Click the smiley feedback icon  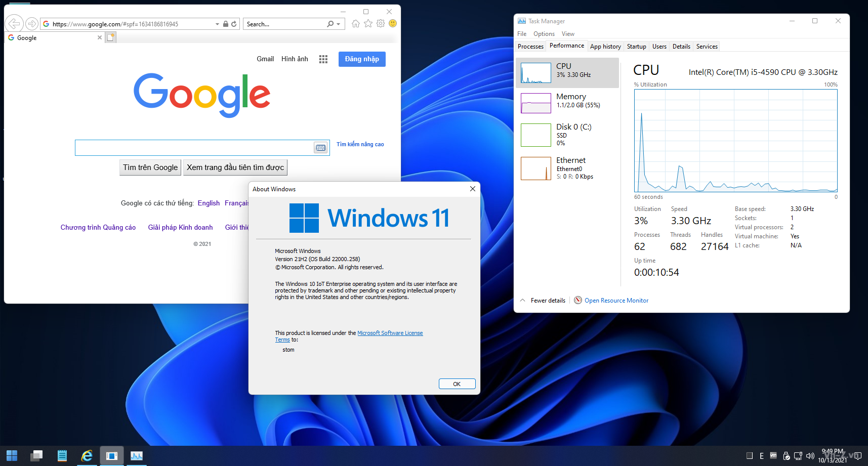[x=393, y=23]
